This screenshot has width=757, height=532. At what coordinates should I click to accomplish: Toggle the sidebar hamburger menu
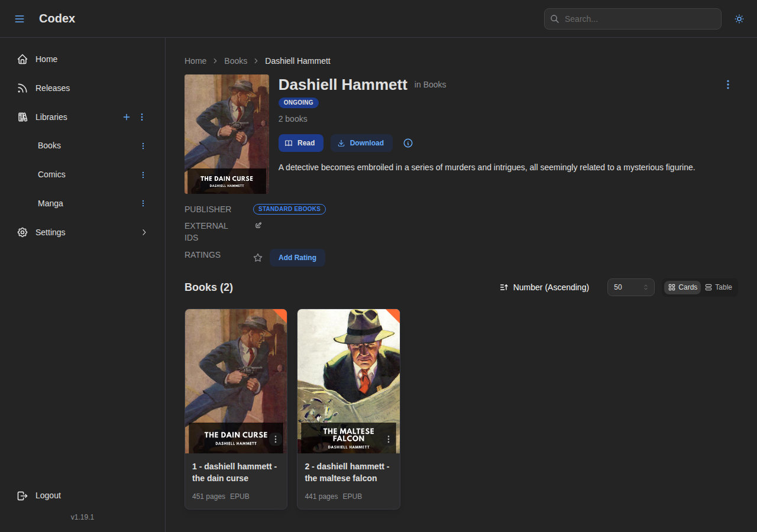coord(20,19)
